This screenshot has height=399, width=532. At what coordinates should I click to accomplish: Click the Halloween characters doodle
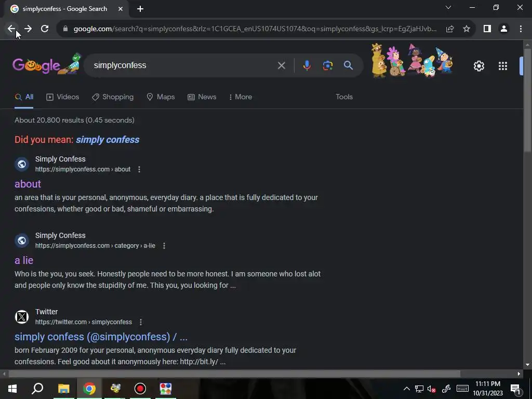pyautogui.click(x=412, y=61)
